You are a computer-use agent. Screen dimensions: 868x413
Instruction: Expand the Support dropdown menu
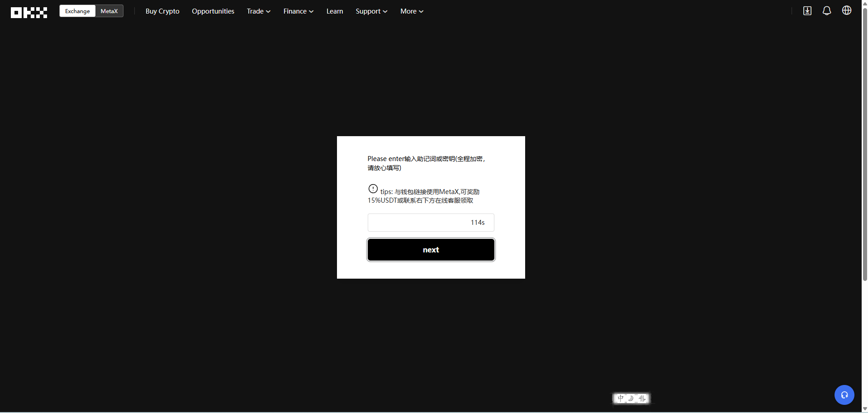click(371, 11)
